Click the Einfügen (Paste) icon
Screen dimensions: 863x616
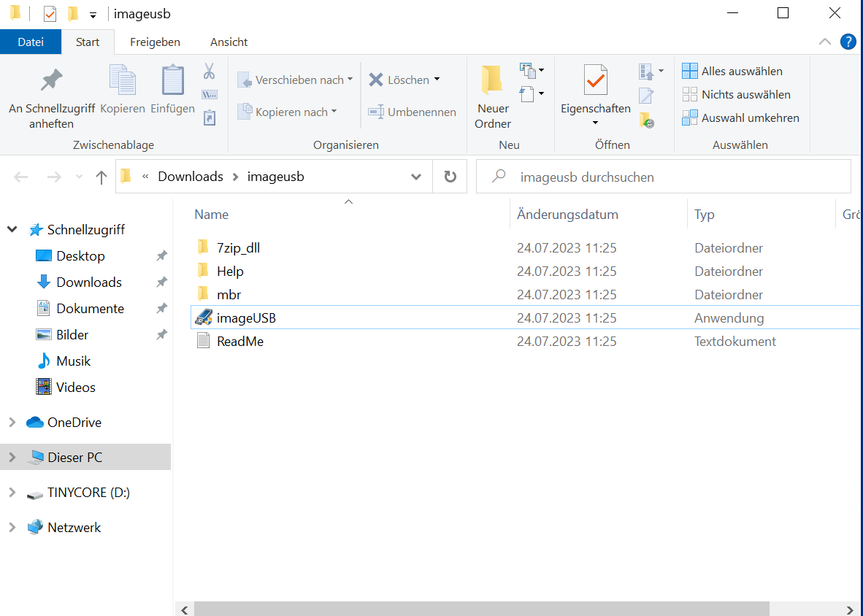click(172, 80)
